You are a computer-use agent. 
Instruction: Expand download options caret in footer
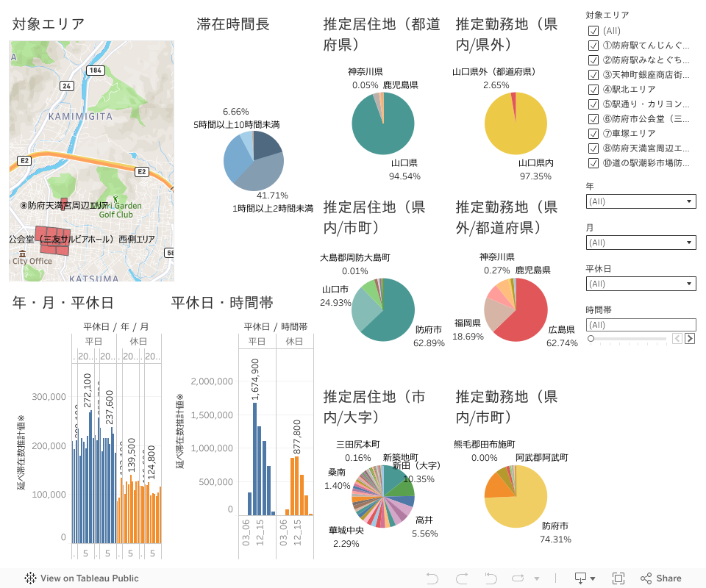click(593, 578)
